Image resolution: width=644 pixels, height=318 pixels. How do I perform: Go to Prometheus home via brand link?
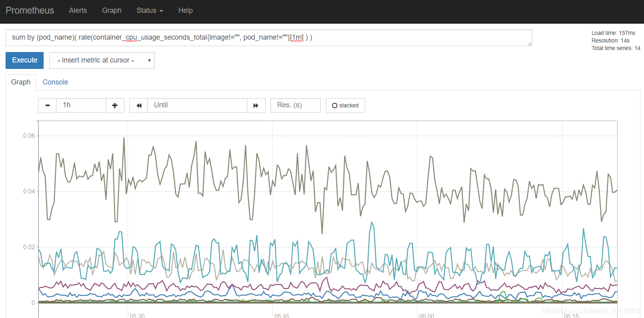pyautogui.click(x=30, y=10)
